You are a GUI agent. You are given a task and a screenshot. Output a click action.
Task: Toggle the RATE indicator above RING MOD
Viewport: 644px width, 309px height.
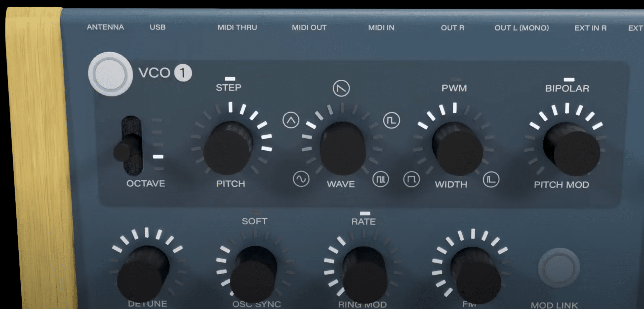pos(365,214)
